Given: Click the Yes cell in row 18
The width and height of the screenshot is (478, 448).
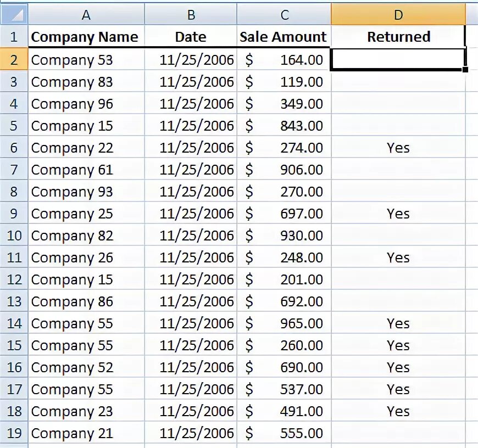Looking at the screenshot, I should [398, 411].
